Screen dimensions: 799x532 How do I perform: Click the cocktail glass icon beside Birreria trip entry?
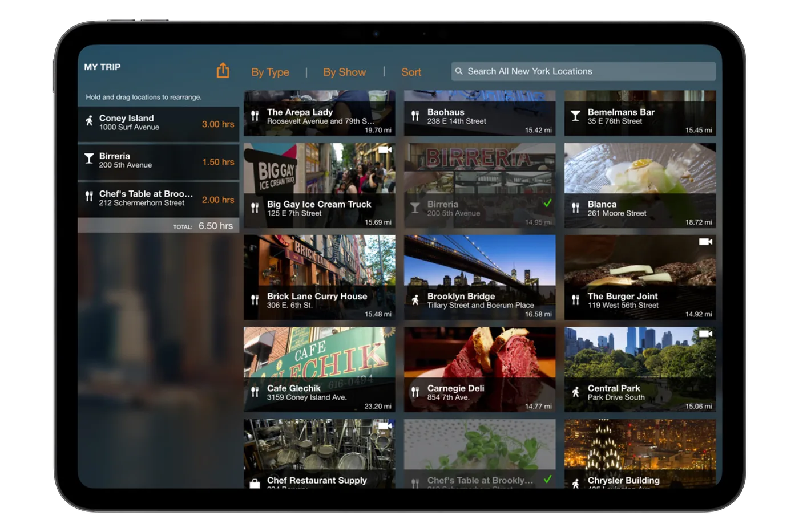point(89,159)
